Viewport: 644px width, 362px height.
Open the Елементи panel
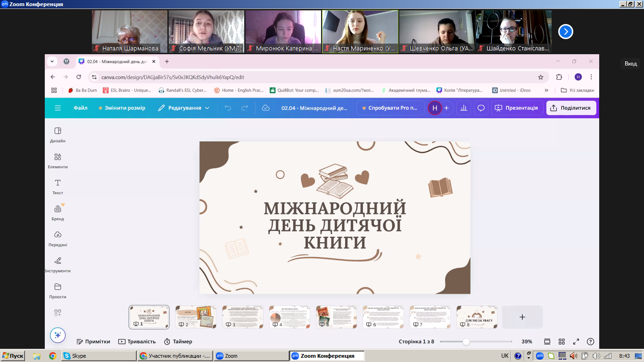(58, 160)
